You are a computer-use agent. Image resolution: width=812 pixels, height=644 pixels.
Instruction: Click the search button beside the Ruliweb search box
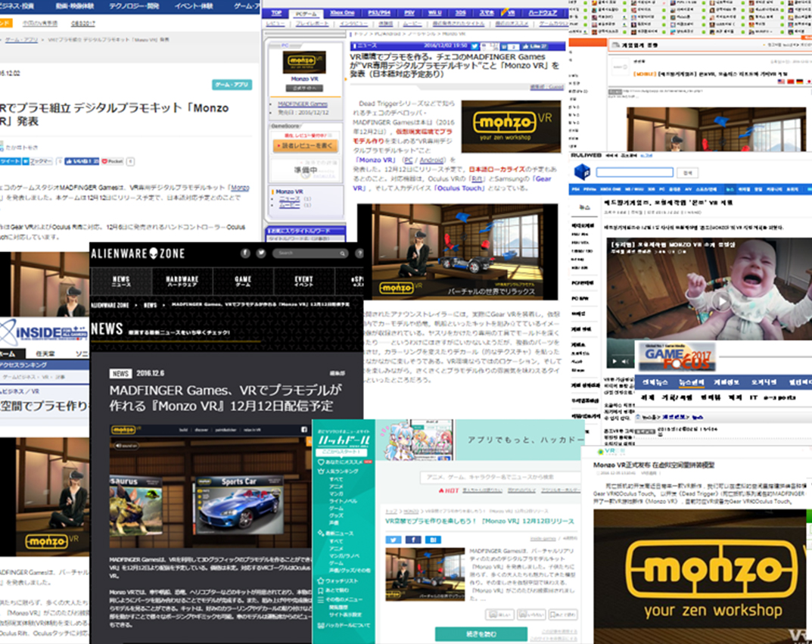[688, 173]
